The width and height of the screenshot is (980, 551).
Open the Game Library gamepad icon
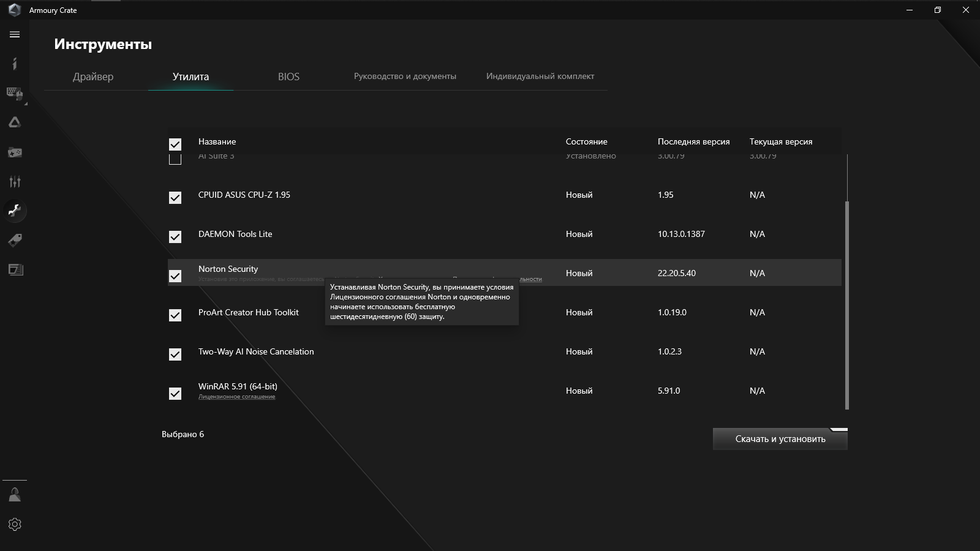15,152
